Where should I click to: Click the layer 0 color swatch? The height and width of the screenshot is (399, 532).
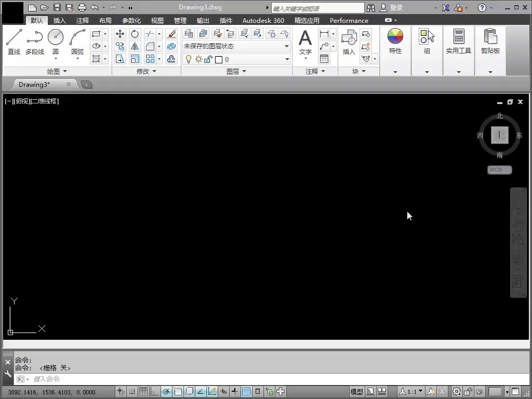(x=219, y=60)
